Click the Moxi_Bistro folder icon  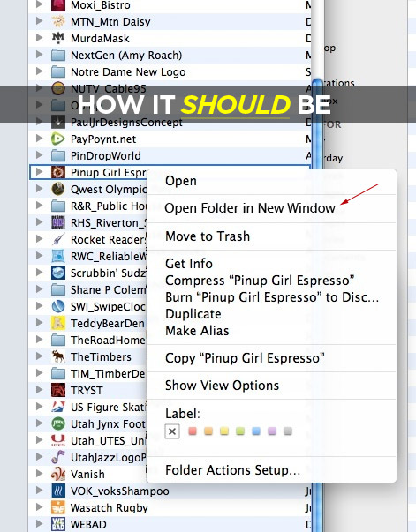(58, 4)
